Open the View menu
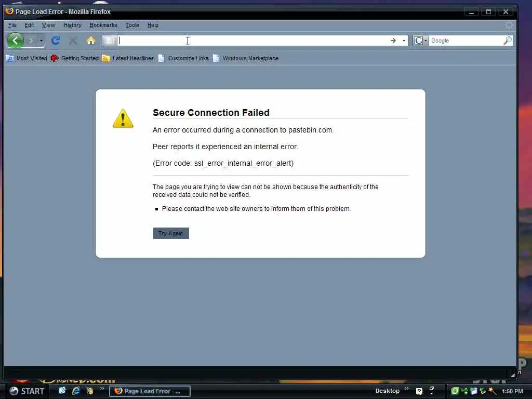The image size is (532, 399). [48, 25]
